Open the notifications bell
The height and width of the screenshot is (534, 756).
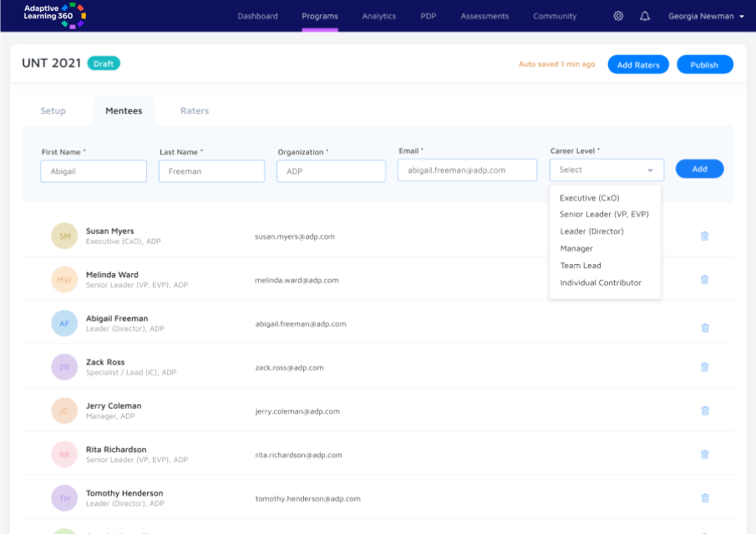click(645, 16)
